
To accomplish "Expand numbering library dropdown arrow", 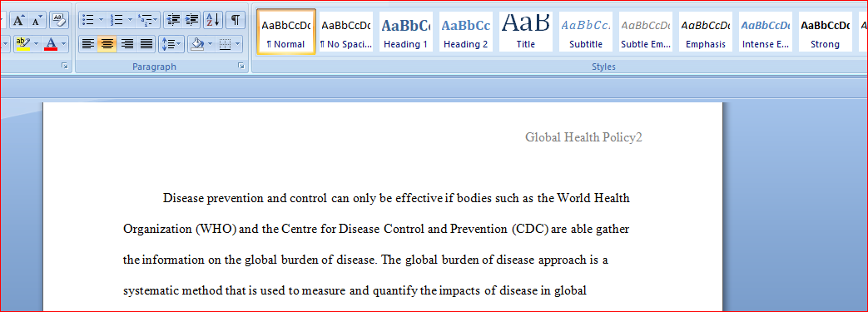I will click(x=130, y=20).
